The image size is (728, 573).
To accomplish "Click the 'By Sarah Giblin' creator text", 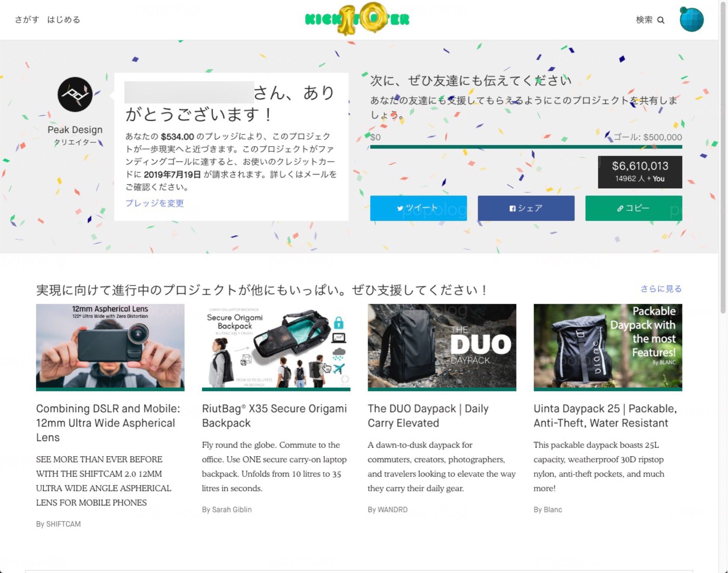I will [227, 509].
